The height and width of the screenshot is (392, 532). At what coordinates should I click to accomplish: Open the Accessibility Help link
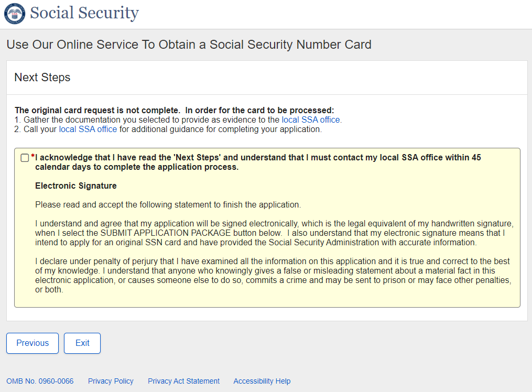click(x=262, y=381)
